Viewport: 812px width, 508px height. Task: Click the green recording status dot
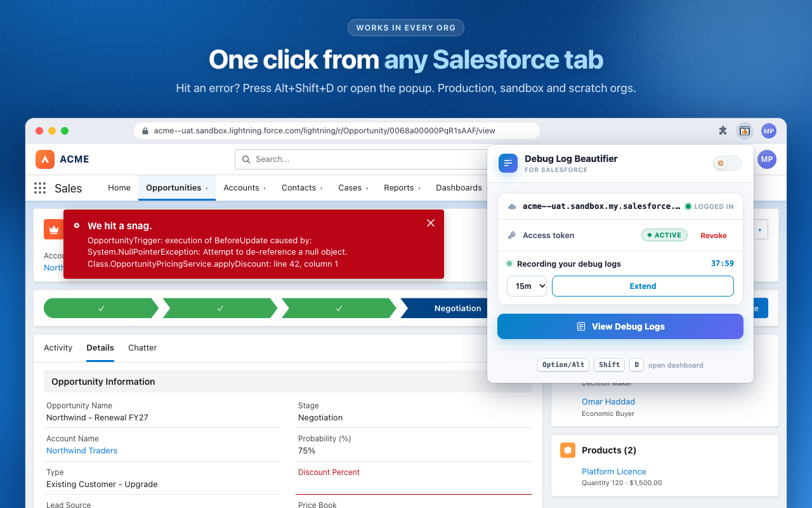tap(509, 264)
